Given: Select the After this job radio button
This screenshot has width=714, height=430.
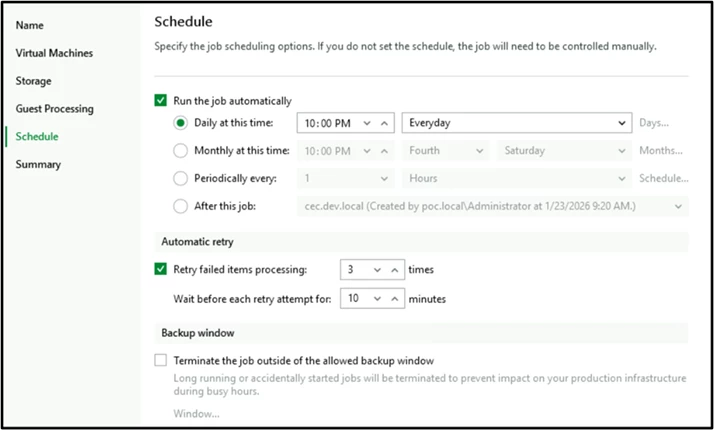Looking at the screenshot, I should [180, 207].
